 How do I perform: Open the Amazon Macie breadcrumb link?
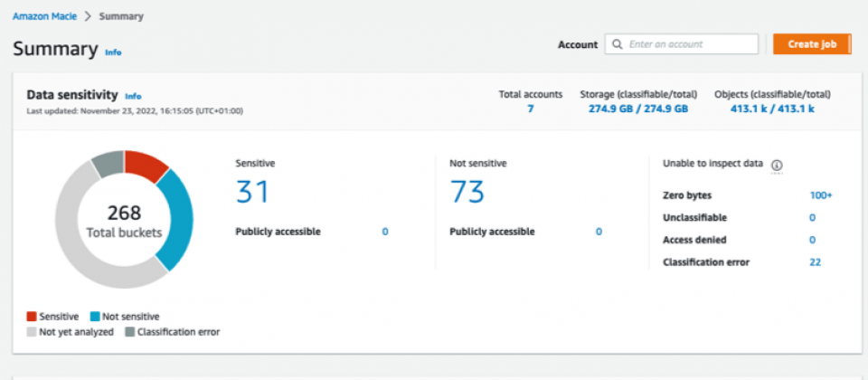(45, 16)
